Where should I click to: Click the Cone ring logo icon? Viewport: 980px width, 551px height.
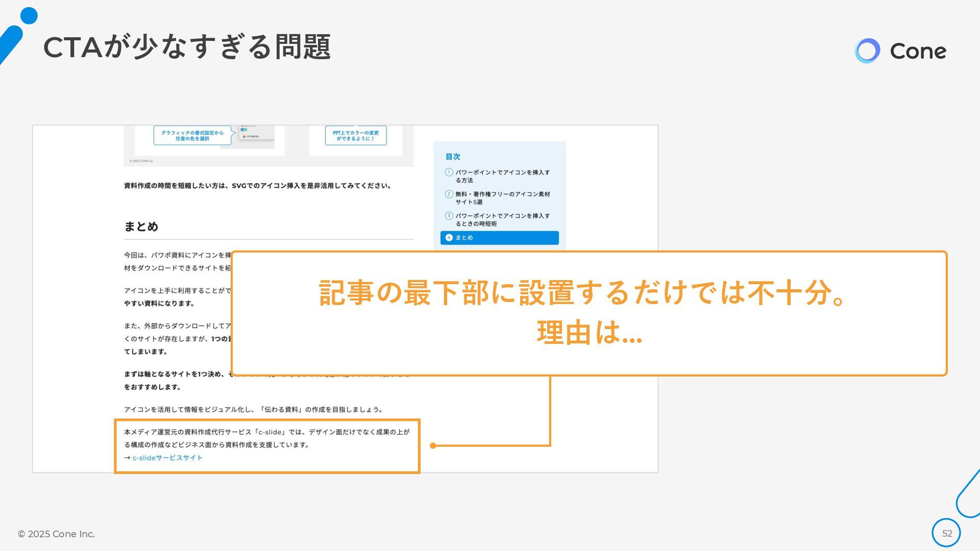[x=867, y=51]
